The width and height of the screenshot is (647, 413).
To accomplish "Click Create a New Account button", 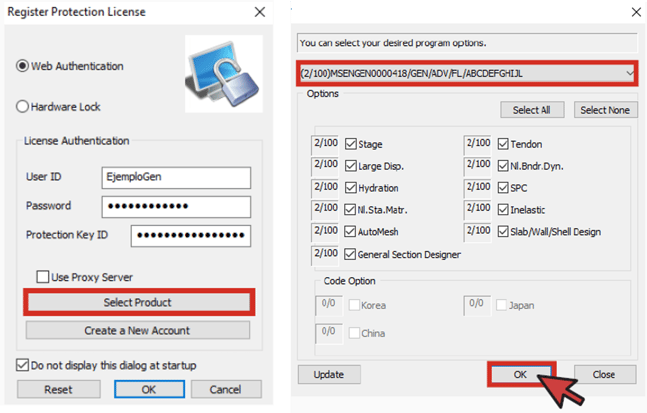I will (x=139, y=330).
